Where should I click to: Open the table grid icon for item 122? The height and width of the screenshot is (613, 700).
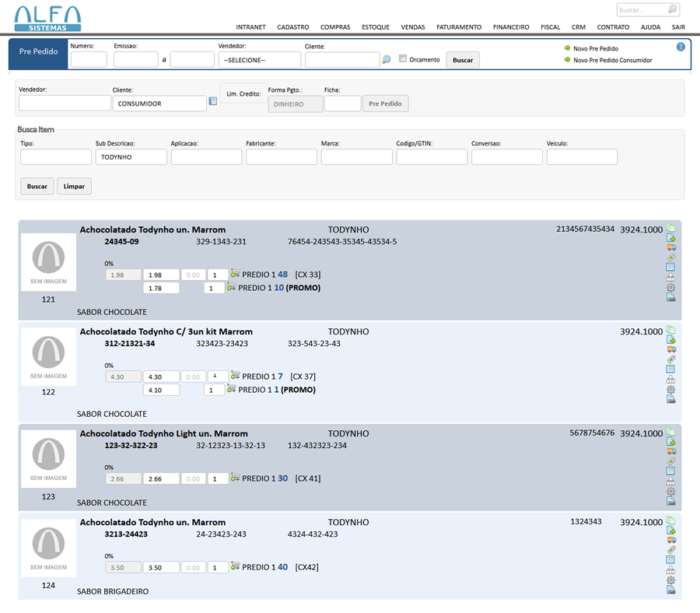point(670,369)
